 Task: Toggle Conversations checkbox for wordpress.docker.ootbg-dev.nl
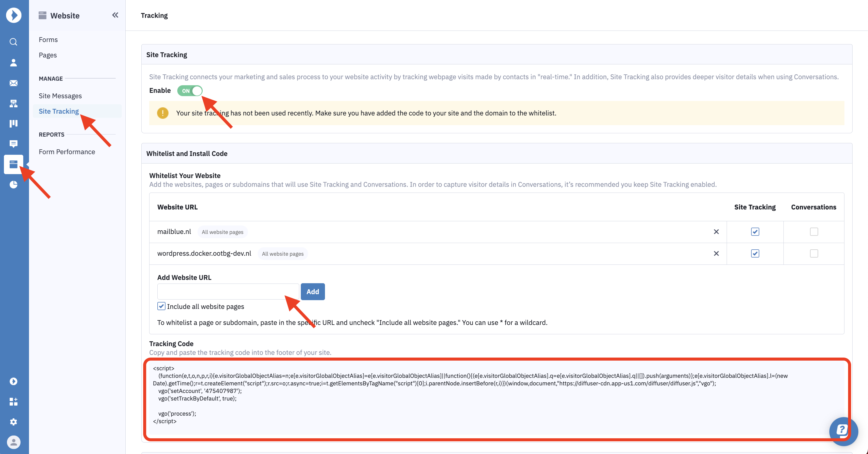(x=814, y=253)
